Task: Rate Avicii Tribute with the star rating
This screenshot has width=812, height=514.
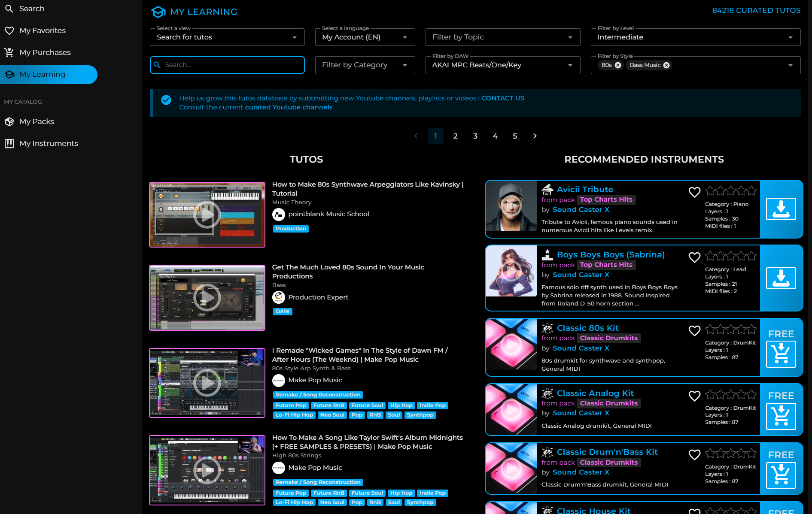Action: (x=731, y=191)
